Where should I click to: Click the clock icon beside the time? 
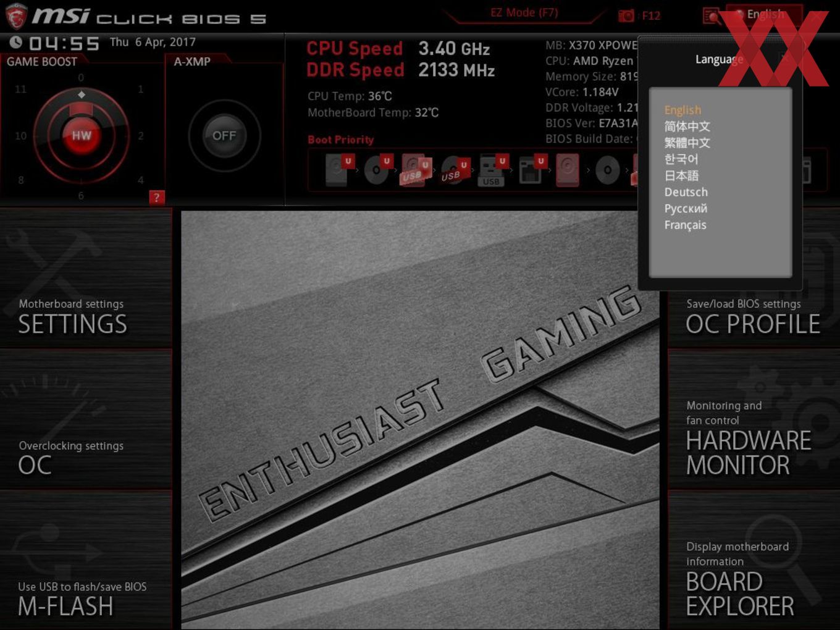(16, 43)
